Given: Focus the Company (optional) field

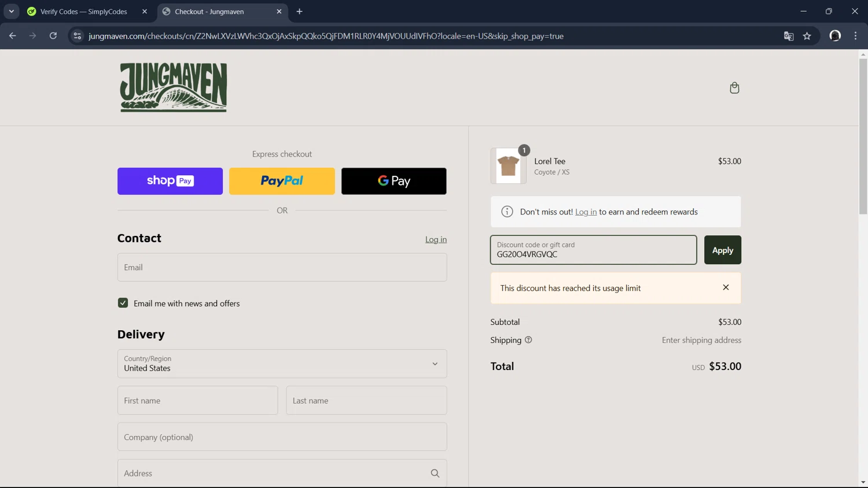Looking at the screenshot, I should coord(282,437).
